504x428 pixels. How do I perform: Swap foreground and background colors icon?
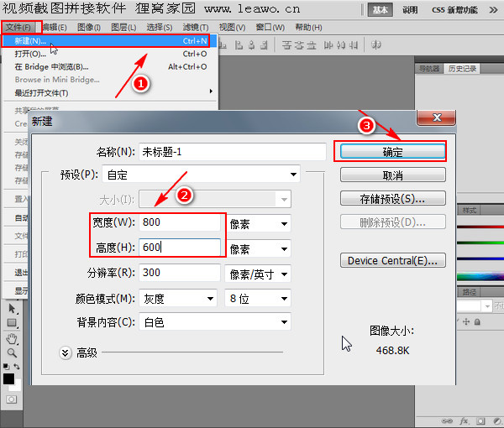coord(17,367)
